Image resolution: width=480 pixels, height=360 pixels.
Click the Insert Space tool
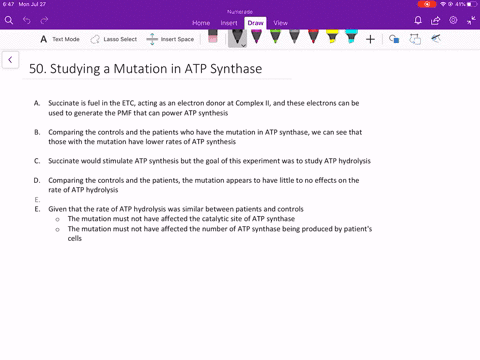tap(170, 39)
